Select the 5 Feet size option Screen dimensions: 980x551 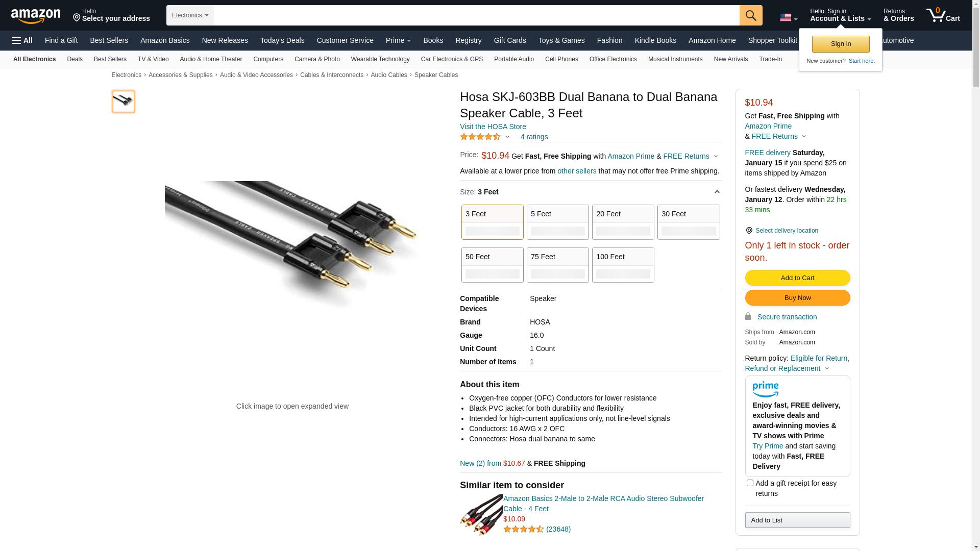point(557,222)
